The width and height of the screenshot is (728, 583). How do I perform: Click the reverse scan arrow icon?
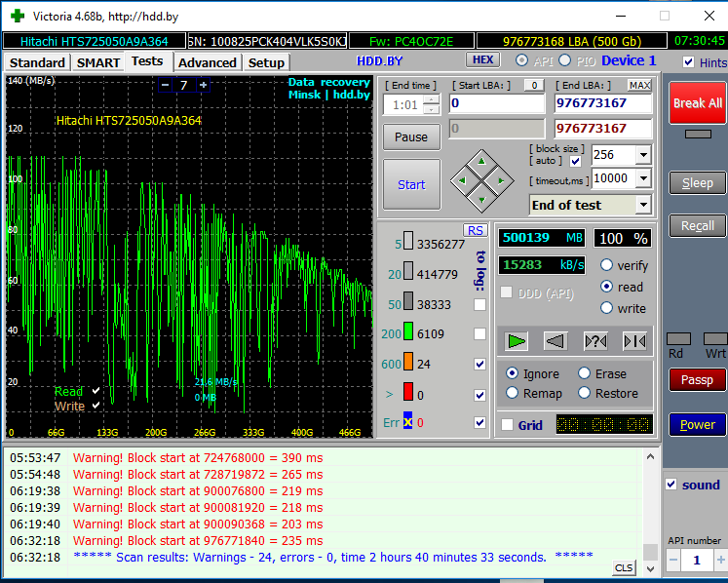pyautogui.click(x=556, y=340)
